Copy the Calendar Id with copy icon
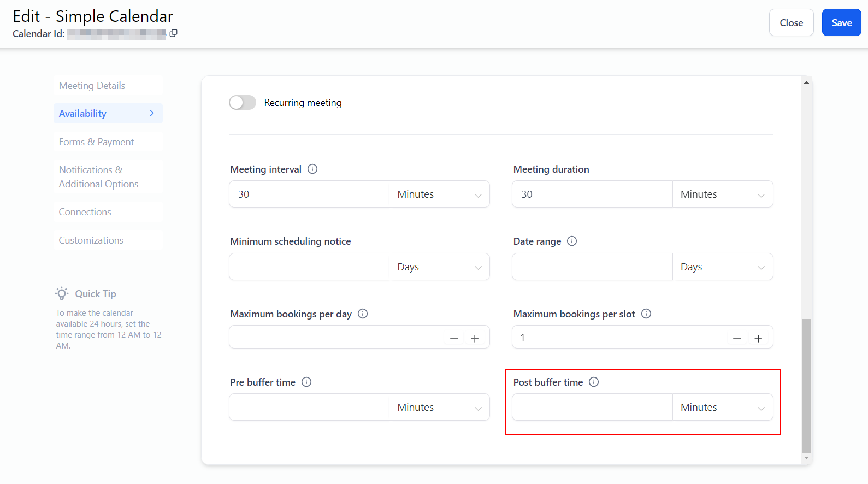 pos(173,33)
